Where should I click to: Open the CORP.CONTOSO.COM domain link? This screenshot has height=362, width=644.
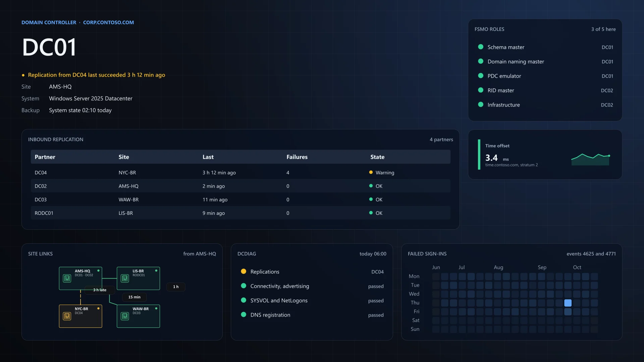108,22
